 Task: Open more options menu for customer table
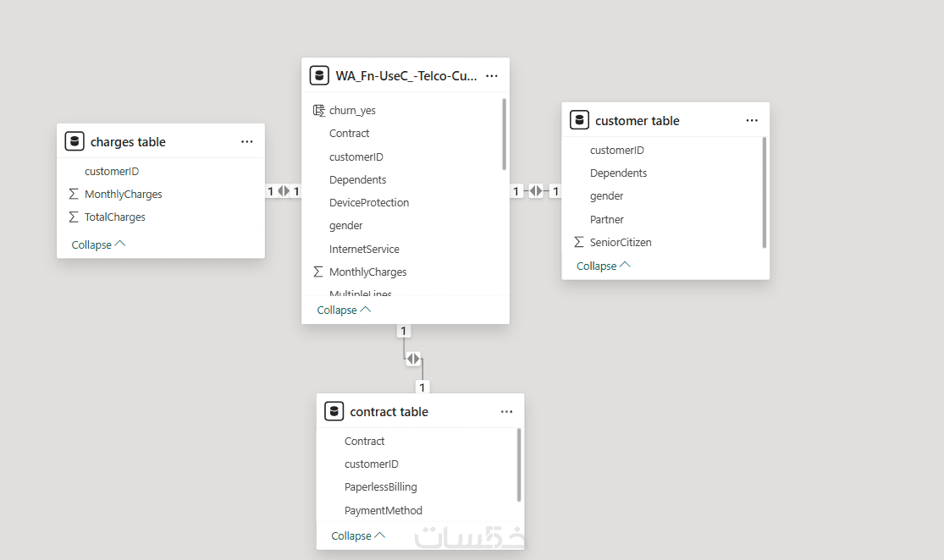click(x=752, y=120)
